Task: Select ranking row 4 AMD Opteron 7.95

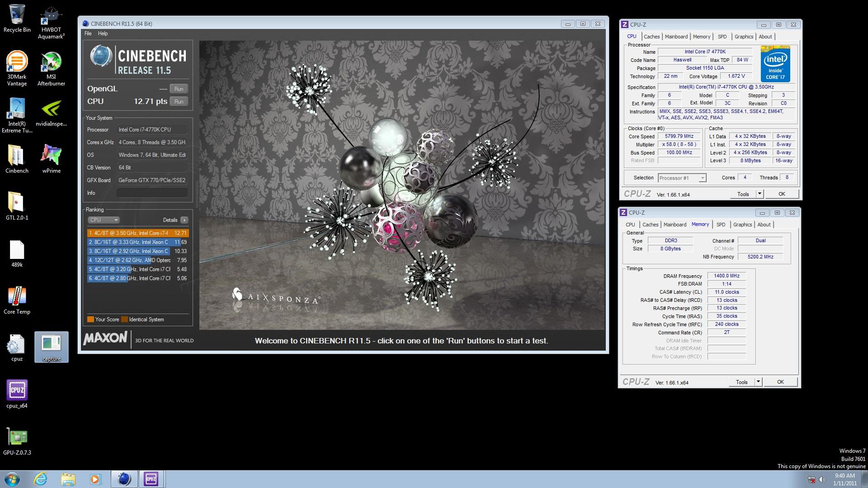Action: [x=138, y=260]
